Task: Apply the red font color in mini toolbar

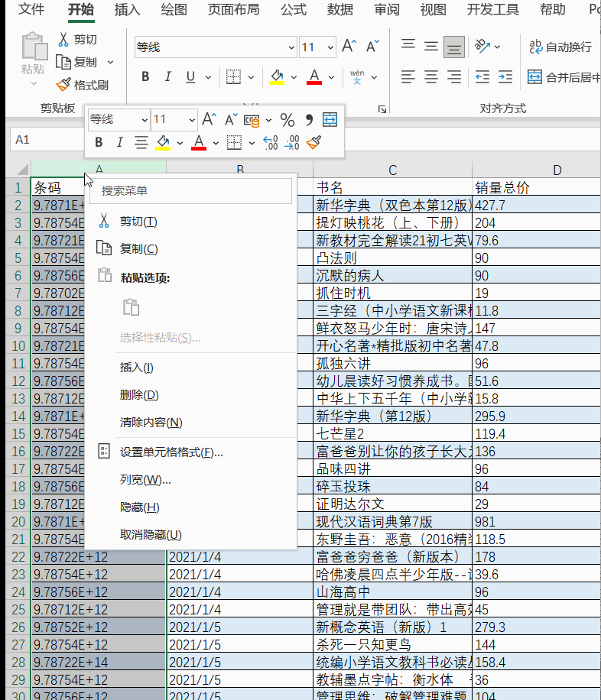Action: [x=199, y=142]
